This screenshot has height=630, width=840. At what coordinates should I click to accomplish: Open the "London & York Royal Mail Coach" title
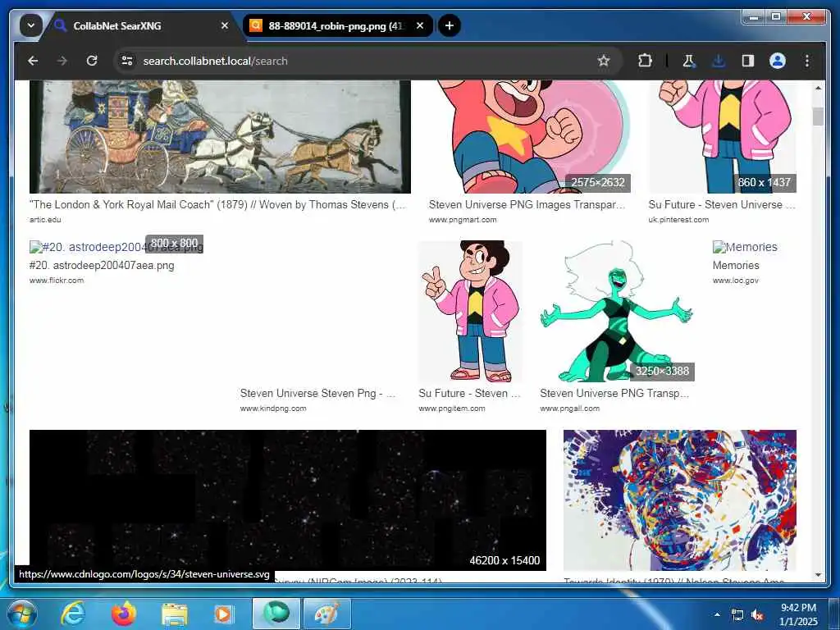pos(217,204)
